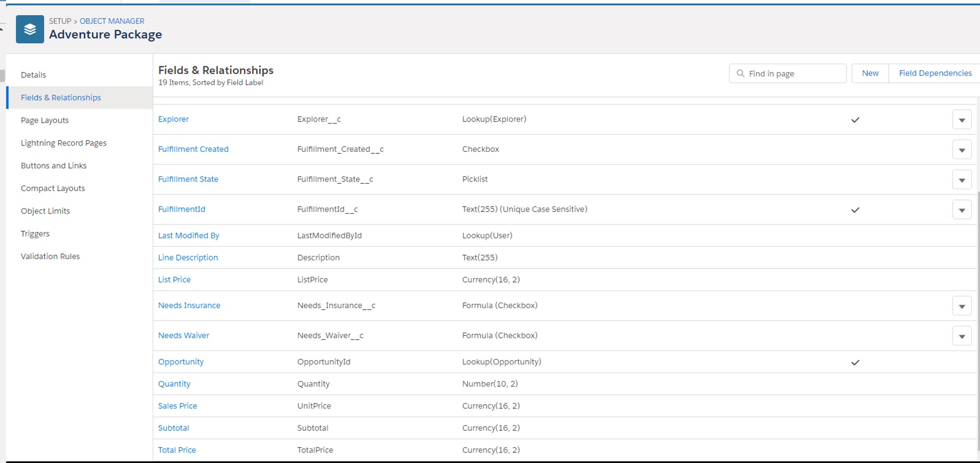
Task: Open Field Dependencies
Action: (x=935, y=73)
